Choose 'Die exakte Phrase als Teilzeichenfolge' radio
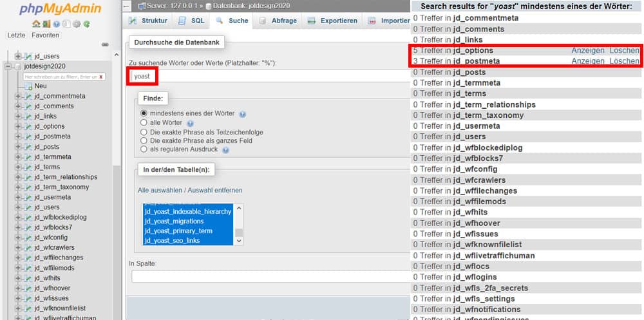Image resolution: width=644 pixels, height=320 pixels. pos(144,132)
